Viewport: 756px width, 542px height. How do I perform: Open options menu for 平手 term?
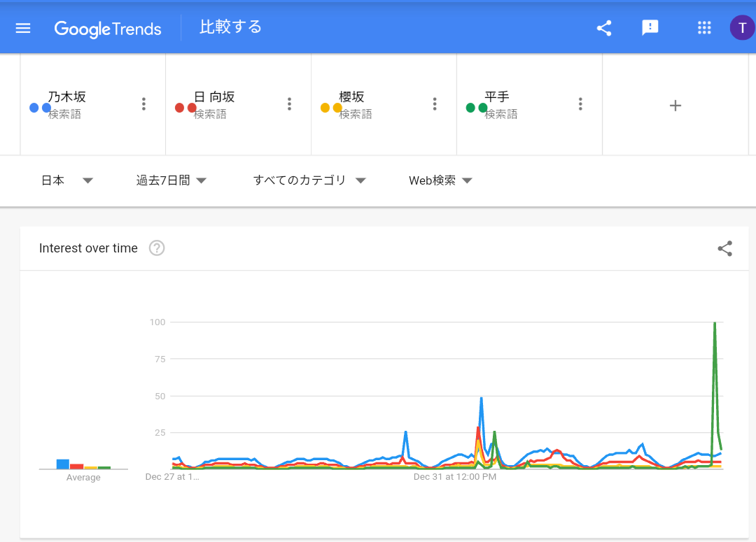coord(580,104)
